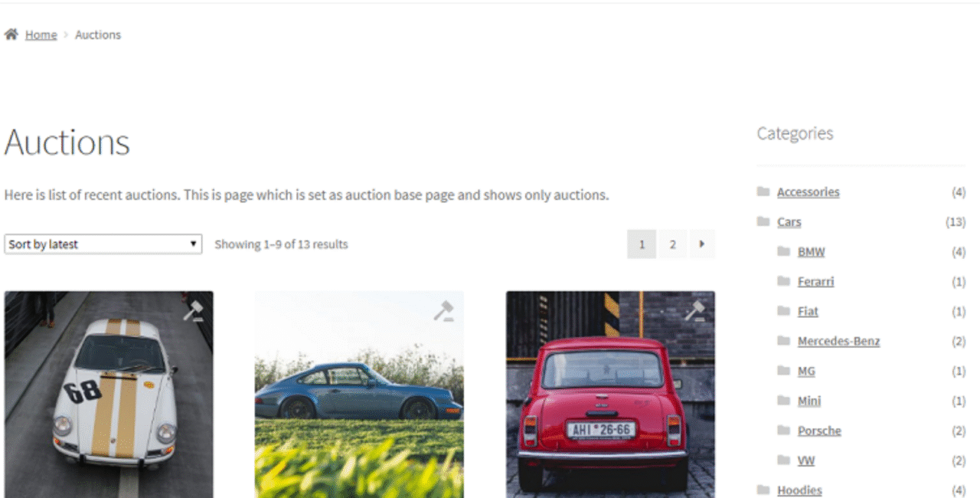Open the Sort by latest dropdown

tap(103, 244)
